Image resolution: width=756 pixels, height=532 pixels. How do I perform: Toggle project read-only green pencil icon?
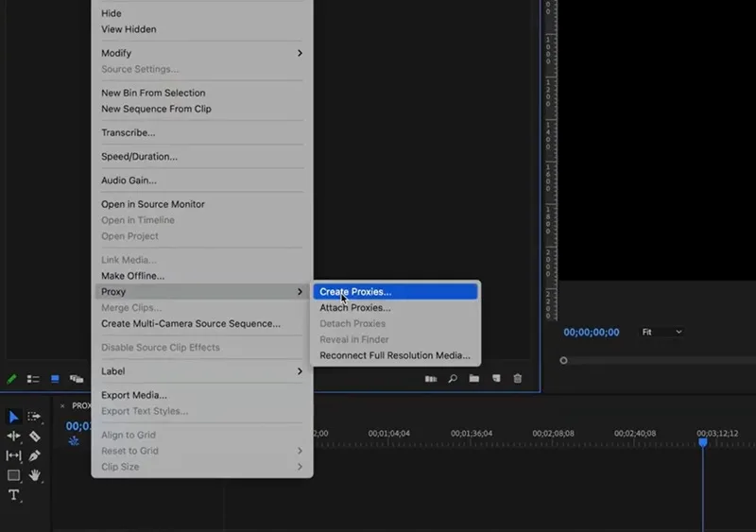pyautogui.click(x=11, y=379)
